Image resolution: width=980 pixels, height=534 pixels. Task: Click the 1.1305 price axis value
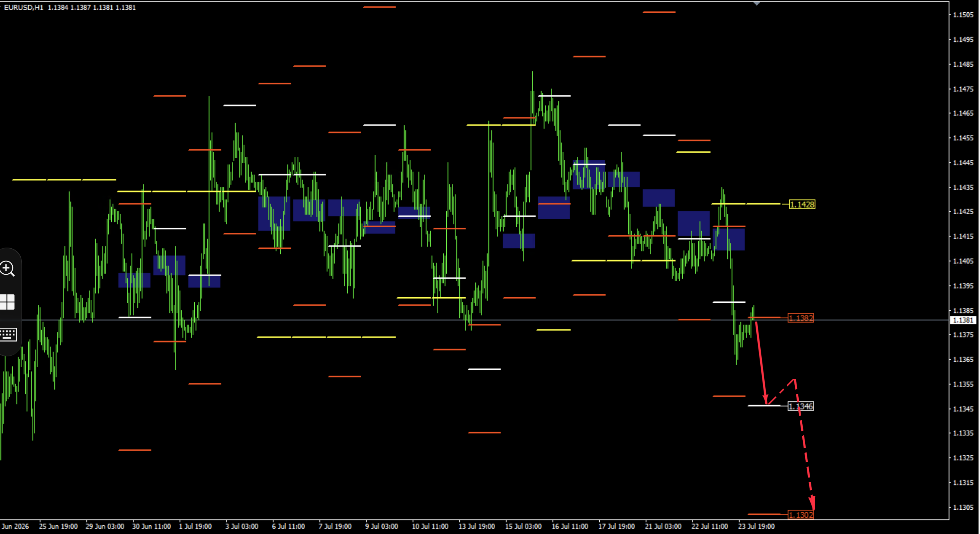tap(963, 508)
